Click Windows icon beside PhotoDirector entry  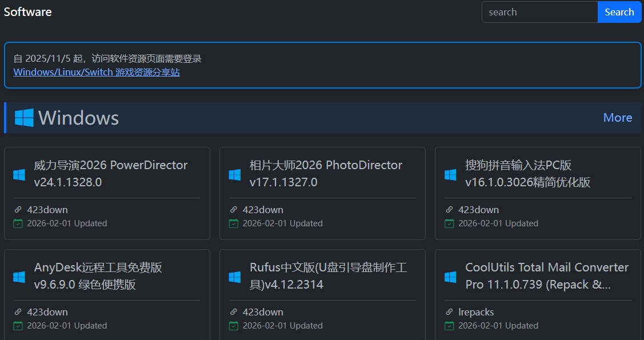click(235, 174)
